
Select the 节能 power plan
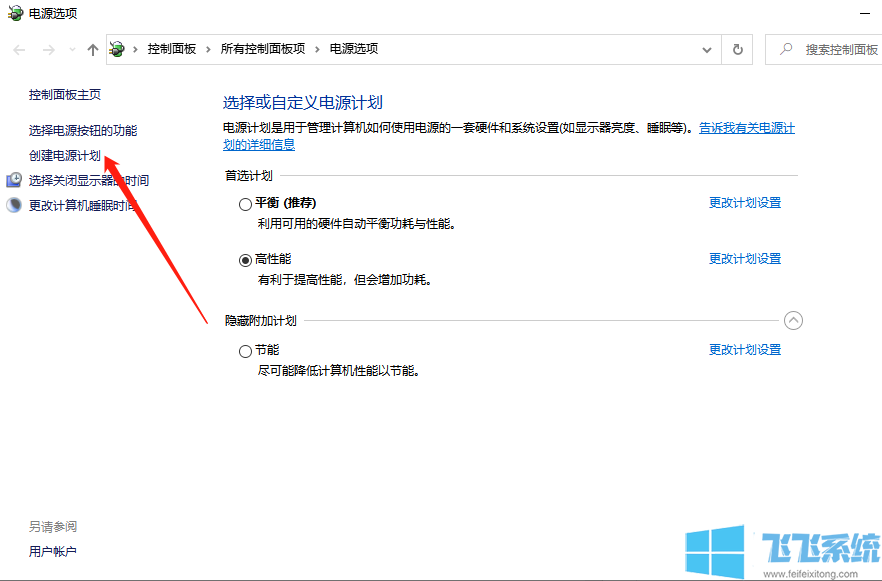[x=244, y=350]
